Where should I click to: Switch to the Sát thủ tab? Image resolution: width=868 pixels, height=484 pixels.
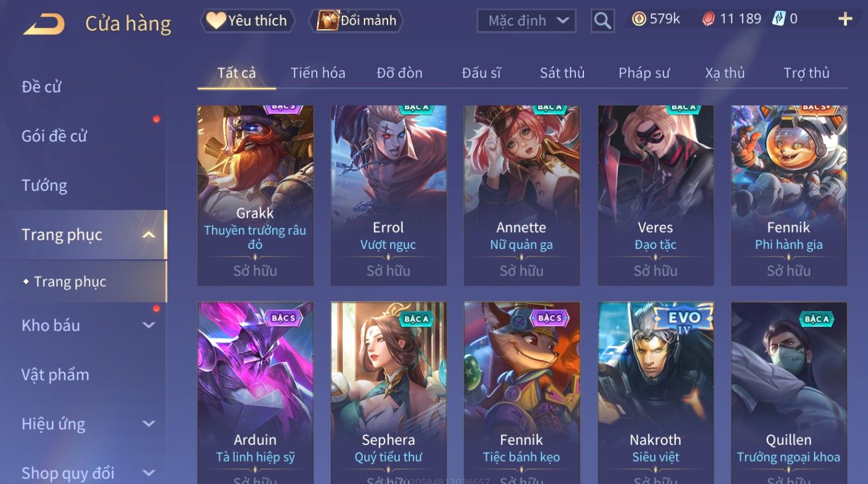click(x=562, y=73)
